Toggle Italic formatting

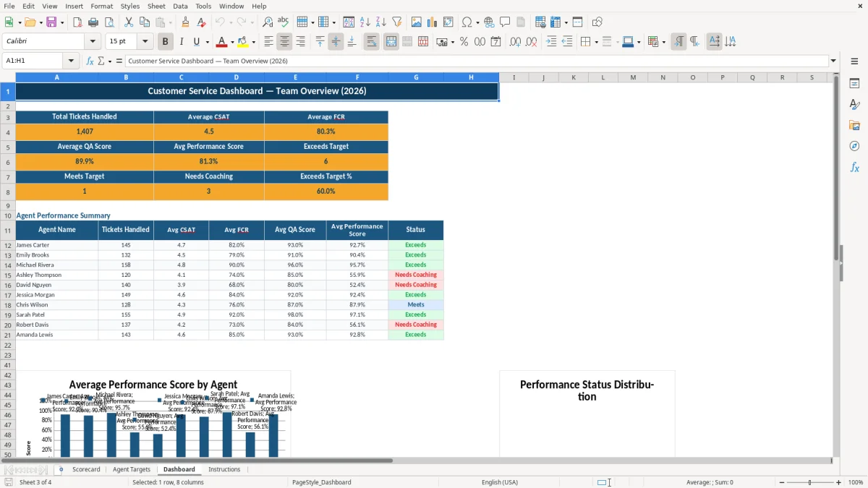(182, 42)
